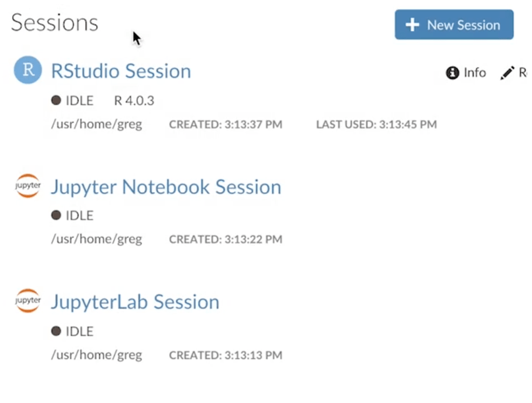Click CREATED: 3:13:13 PM text
This screenshot has height=403, width=532.
(x=226, y=355)
